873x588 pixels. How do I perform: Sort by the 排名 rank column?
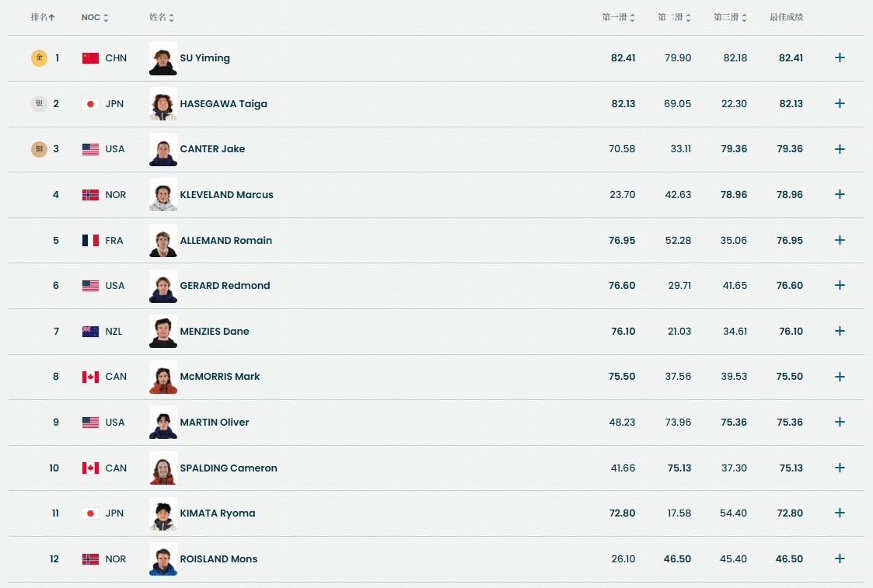tap(43, 17)
